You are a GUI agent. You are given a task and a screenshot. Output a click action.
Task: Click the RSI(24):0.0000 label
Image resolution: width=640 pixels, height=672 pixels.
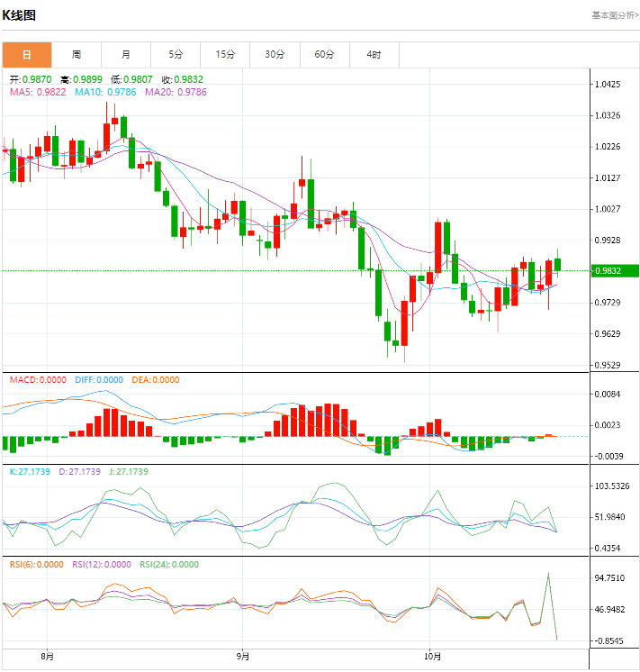(x=169, y=565)
